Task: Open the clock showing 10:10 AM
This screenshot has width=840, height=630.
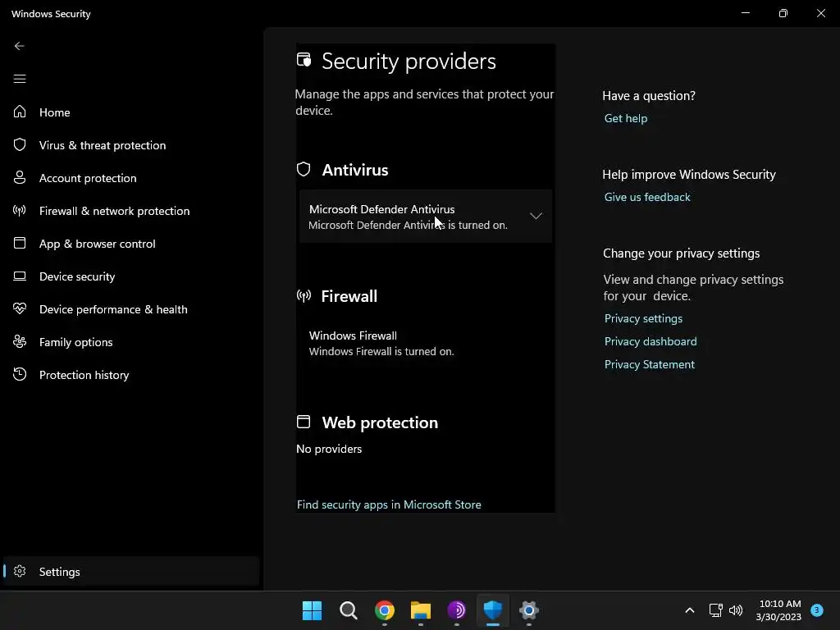Action: (x=778, y=610)
